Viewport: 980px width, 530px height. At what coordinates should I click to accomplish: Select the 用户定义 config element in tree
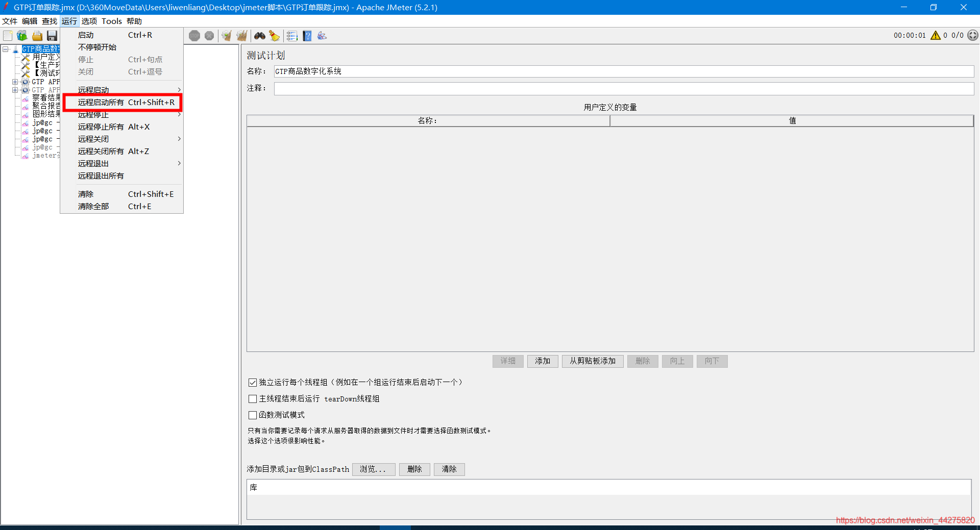coord(46,57)
